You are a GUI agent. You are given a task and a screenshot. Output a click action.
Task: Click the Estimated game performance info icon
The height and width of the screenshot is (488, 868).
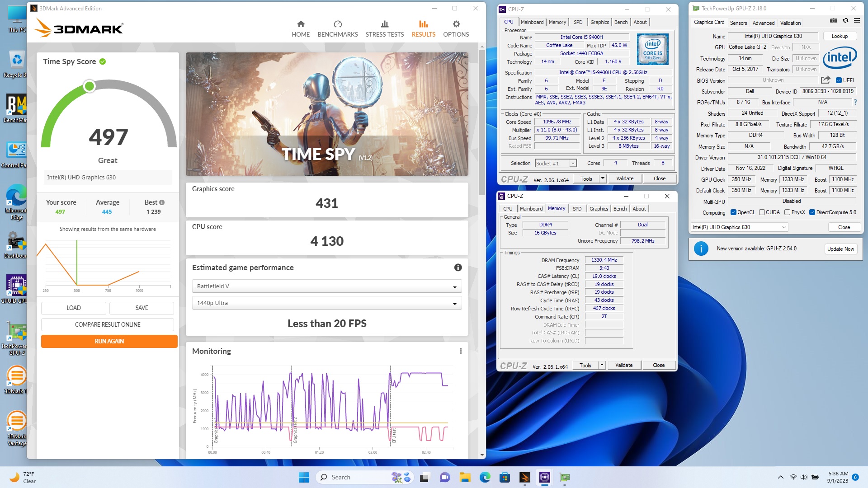click(458, 267)
